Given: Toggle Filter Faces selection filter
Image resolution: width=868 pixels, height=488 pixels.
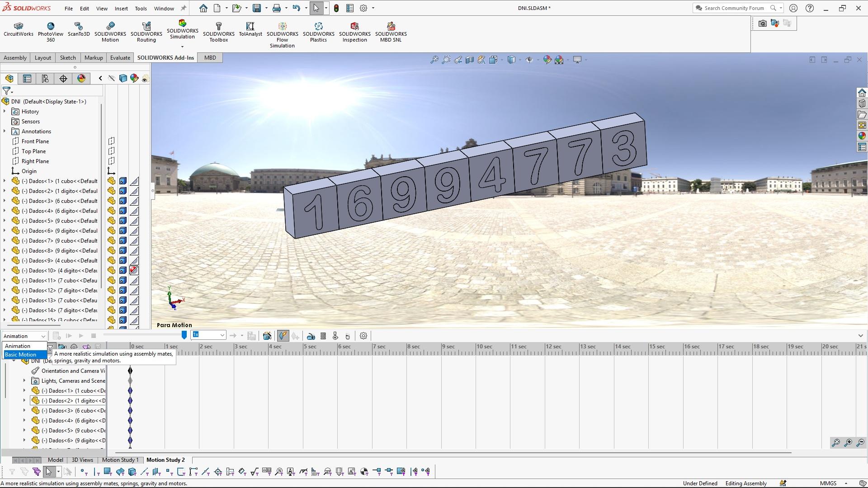Looking at the screenshot, I should (108, 471).
